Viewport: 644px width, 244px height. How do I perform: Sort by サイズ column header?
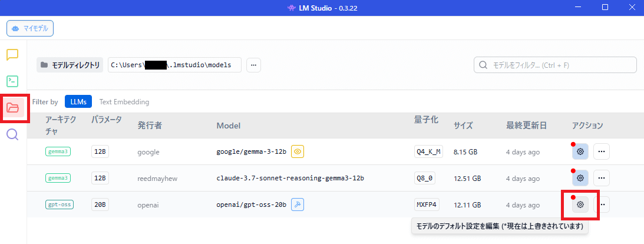tap(463, 126)
